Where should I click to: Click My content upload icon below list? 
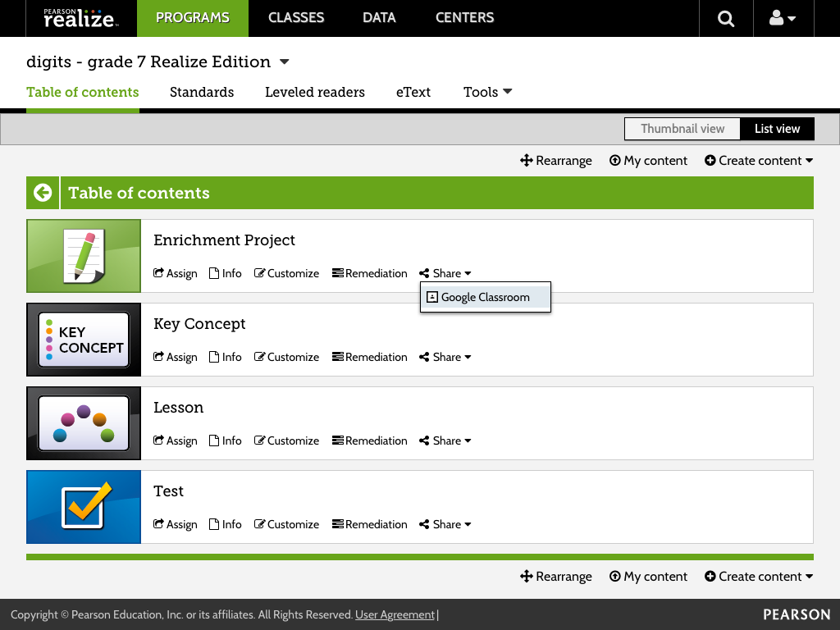(x=615, y=577)
